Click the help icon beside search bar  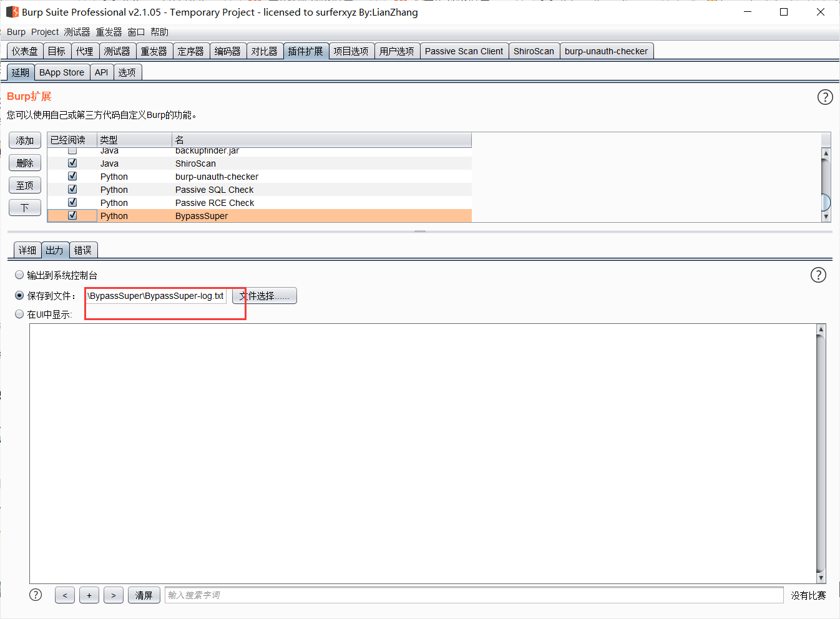pyautogui.click(x=36, y=595)
